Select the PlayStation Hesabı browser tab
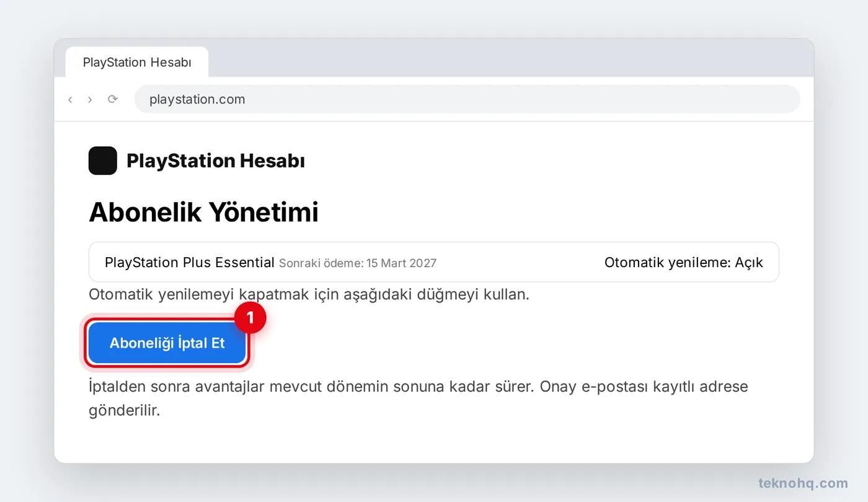This screenshot has width=868, height=502. click(x=137, y=63)
